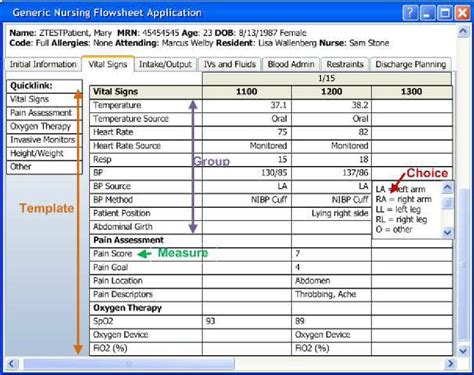
Task: Choose 'RA = right arm' option
Action: (403, 199)
